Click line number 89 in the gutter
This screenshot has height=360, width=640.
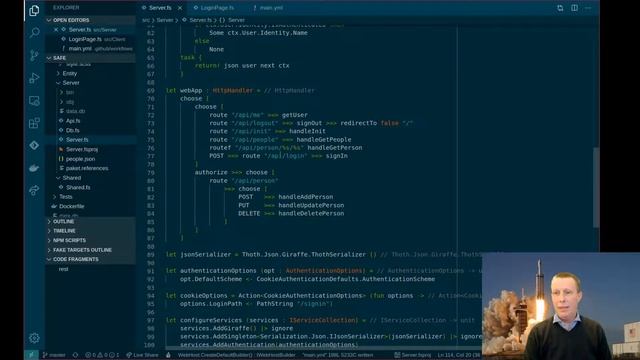click(x=151, y=255)
